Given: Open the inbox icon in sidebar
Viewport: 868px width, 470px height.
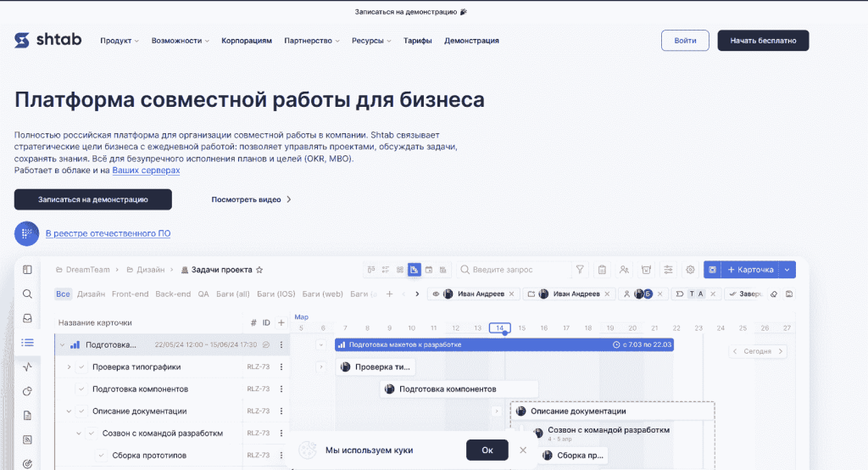Looking at the screenshot, I should pos(27,318).
